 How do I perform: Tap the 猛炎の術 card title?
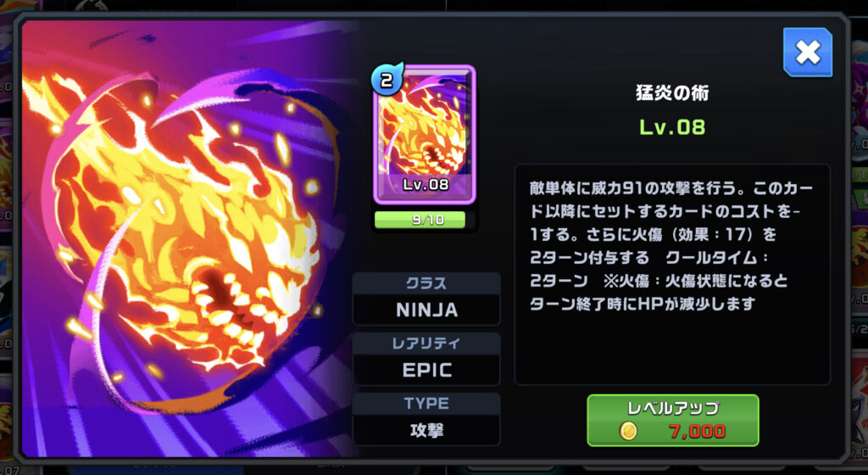pyautogui.click(x=672, y=93)
